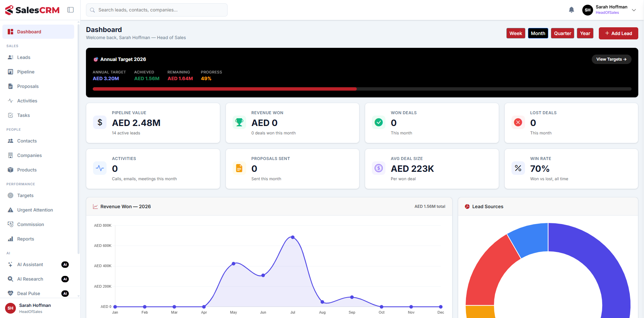Screen dimensions: 644x318
Task: Click the Pipeline Value dollar icon
Action: coord(100,122)
